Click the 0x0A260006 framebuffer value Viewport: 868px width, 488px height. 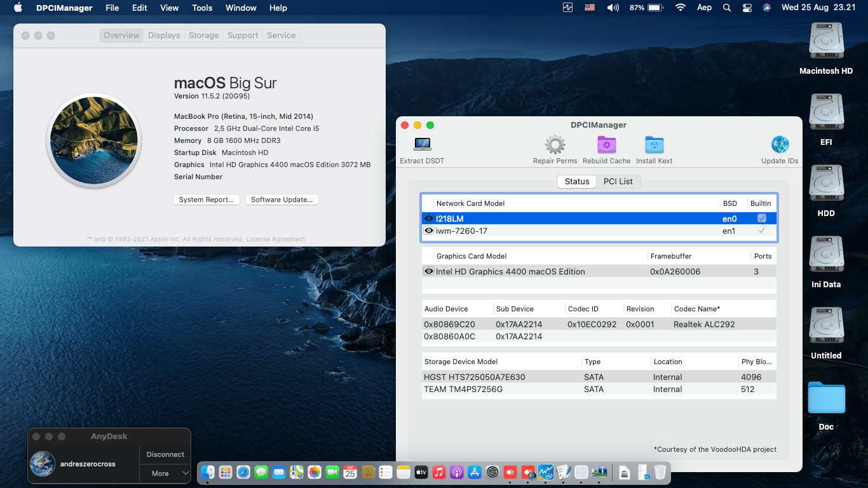click(x=675, y=271)
